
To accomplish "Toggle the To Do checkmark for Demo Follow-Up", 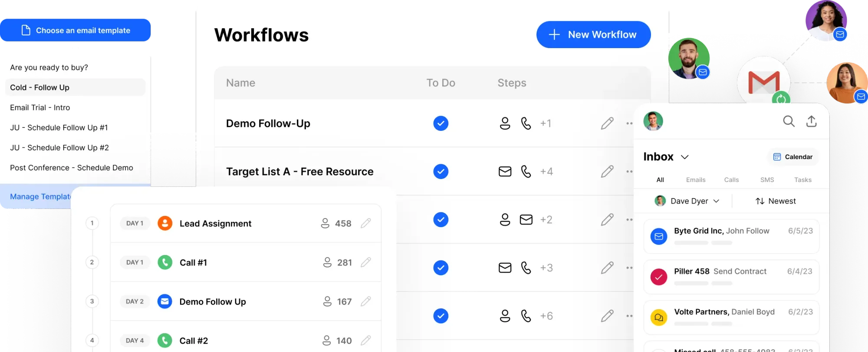I will (441, 123).
